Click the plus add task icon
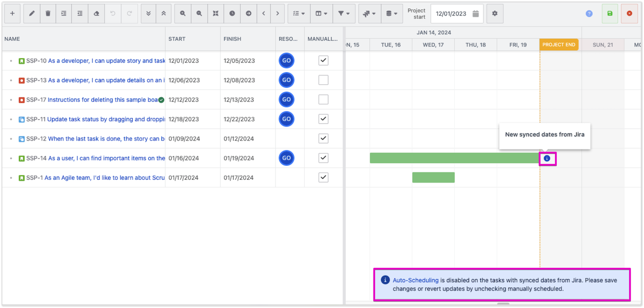Image resolution: width=644 pixels, height=308 pixels. [x=12, y=14]
